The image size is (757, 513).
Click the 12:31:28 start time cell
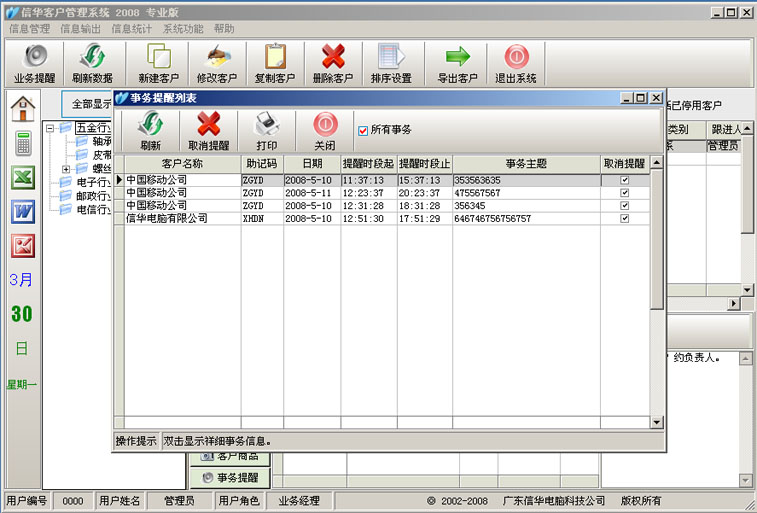[369, 206]
